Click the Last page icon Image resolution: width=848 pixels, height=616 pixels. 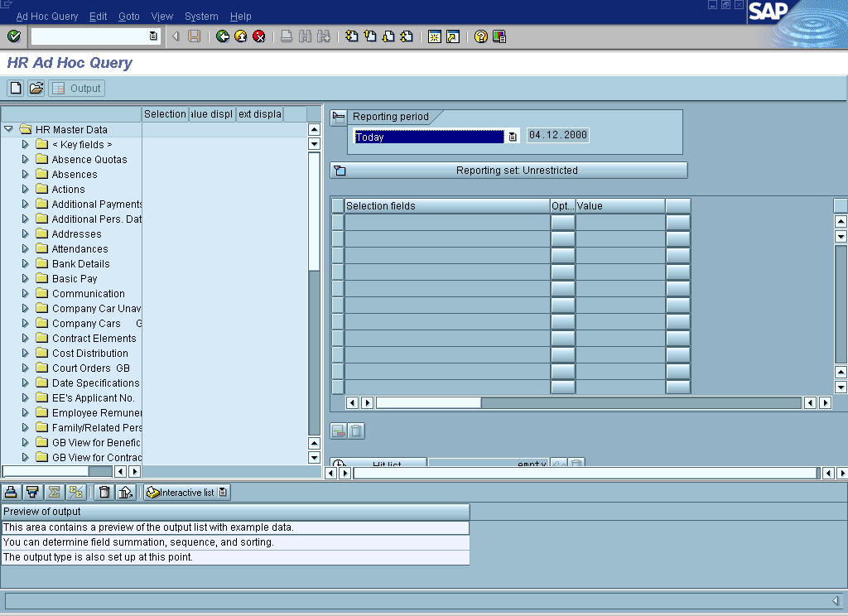[407, 36]
